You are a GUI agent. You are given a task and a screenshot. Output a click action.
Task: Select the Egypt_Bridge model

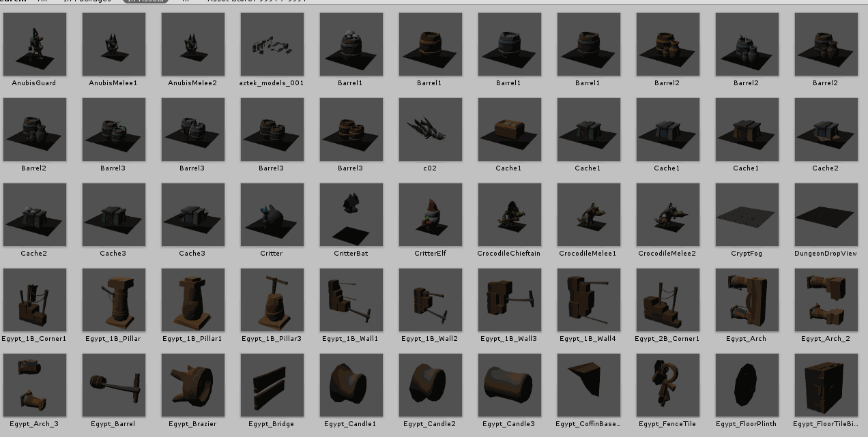272,385
